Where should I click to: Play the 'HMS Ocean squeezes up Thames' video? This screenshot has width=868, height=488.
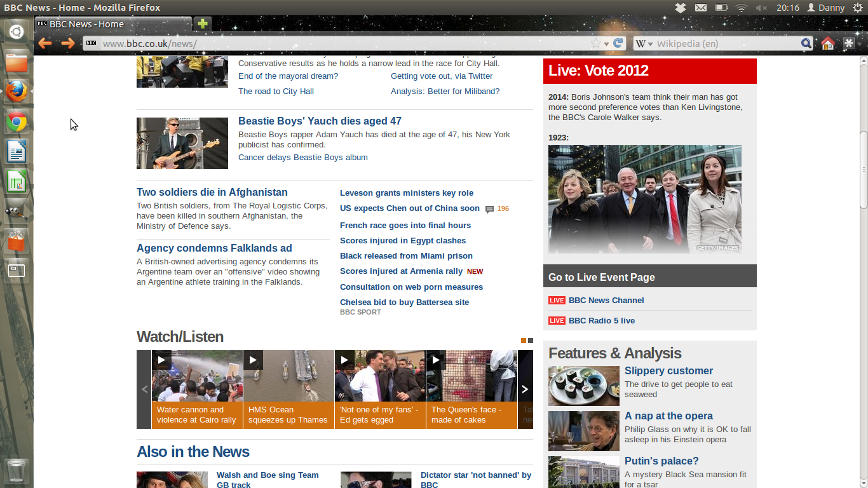click(288, 389)
